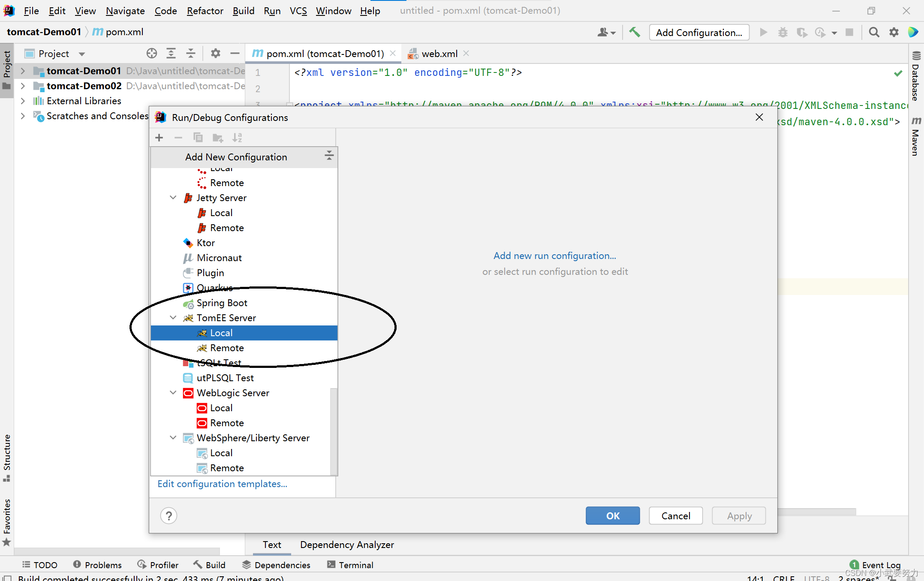The height and width of the screenshot is (581, 924).
Task: Click the Add New Configuration plus icon
Action: pyautogui.click(x=159, y=138)
